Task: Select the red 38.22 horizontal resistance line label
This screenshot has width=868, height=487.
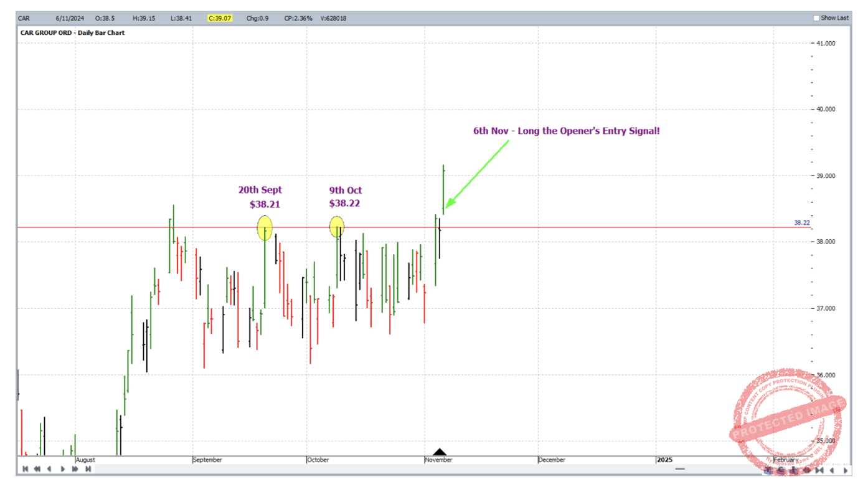Action: pos(801,222)
